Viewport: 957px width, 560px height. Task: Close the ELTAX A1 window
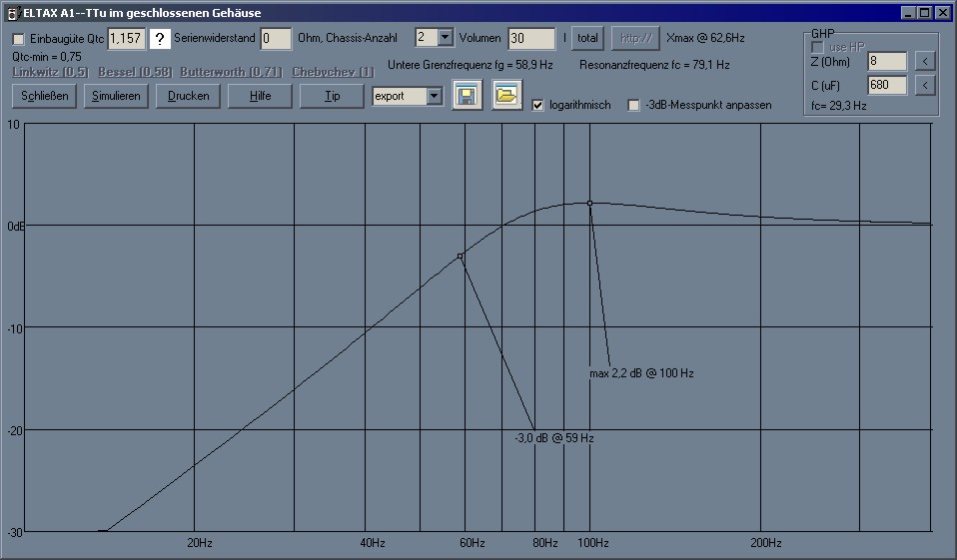click(942, 13)
